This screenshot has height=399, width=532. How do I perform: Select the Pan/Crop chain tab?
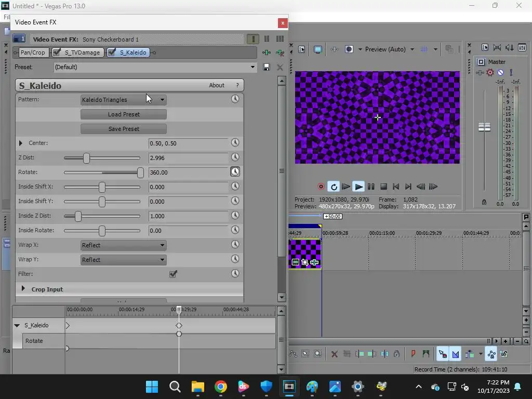click(33, 52)
